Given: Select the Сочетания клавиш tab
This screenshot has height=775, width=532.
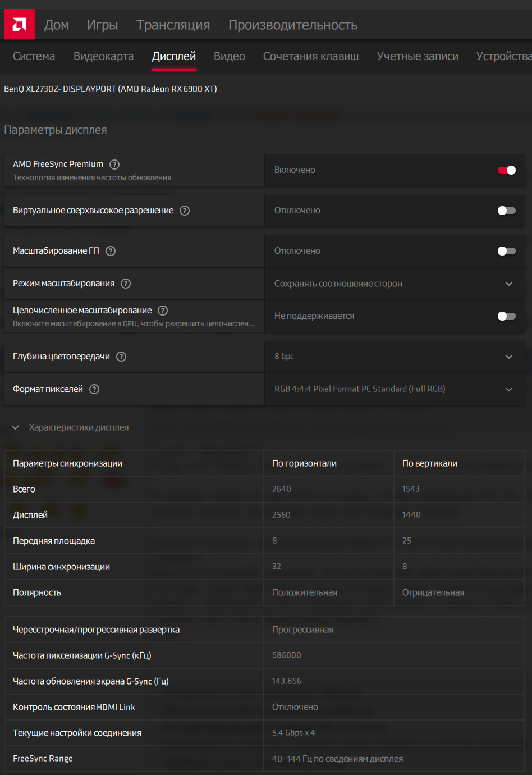Looking at the screenshot, I should pos(311,56).
